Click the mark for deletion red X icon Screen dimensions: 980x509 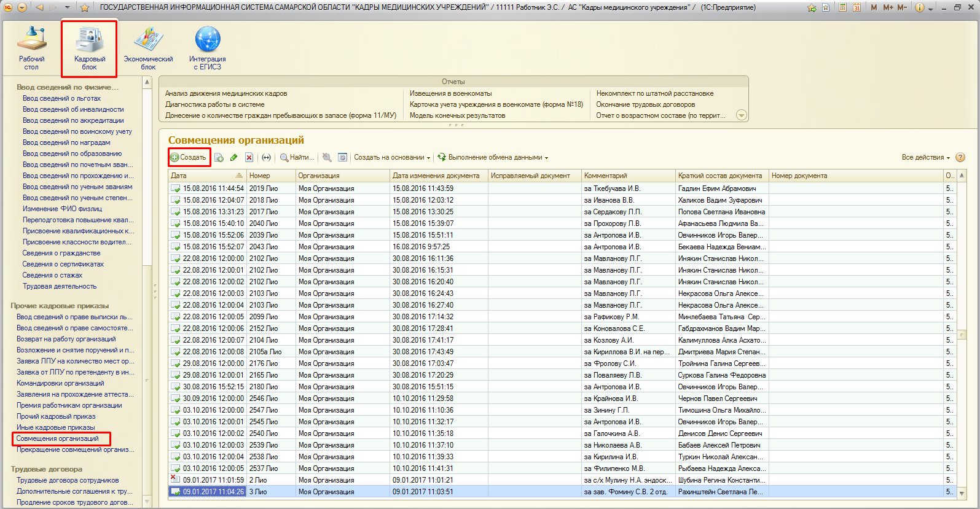tap(249, 158)
